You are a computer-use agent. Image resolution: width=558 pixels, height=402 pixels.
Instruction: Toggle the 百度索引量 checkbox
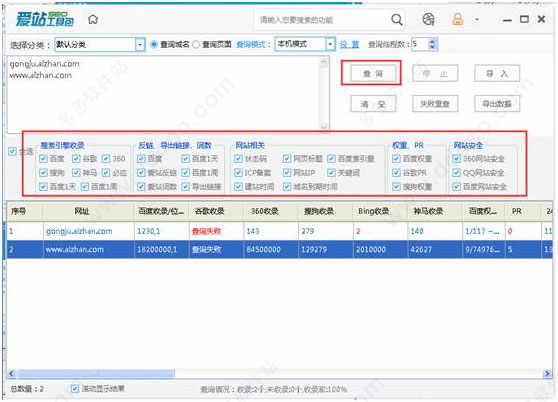coord(331,158)
